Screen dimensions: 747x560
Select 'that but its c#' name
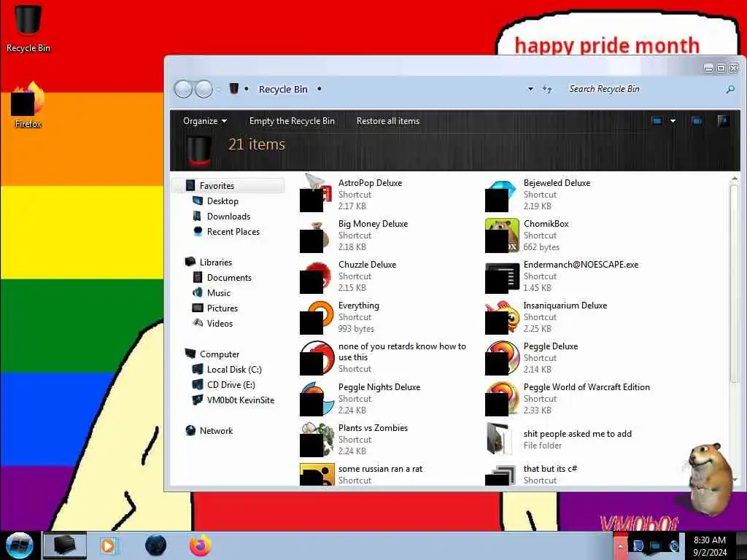[x=550, y=469]
